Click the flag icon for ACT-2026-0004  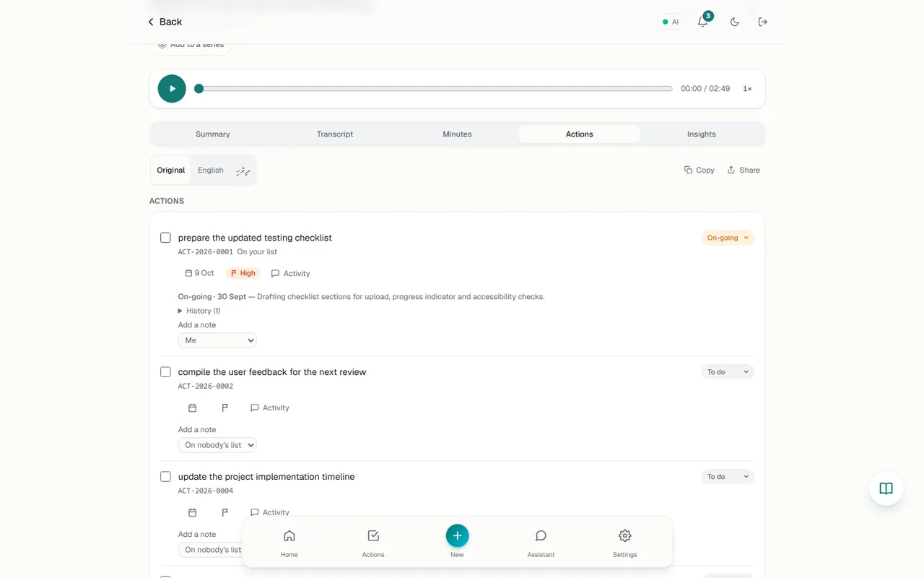225,512
